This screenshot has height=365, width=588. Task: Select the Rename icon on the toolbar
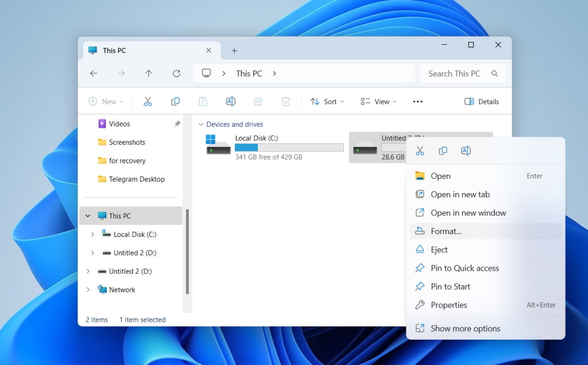pyautogui.click(x=230, y=101)
